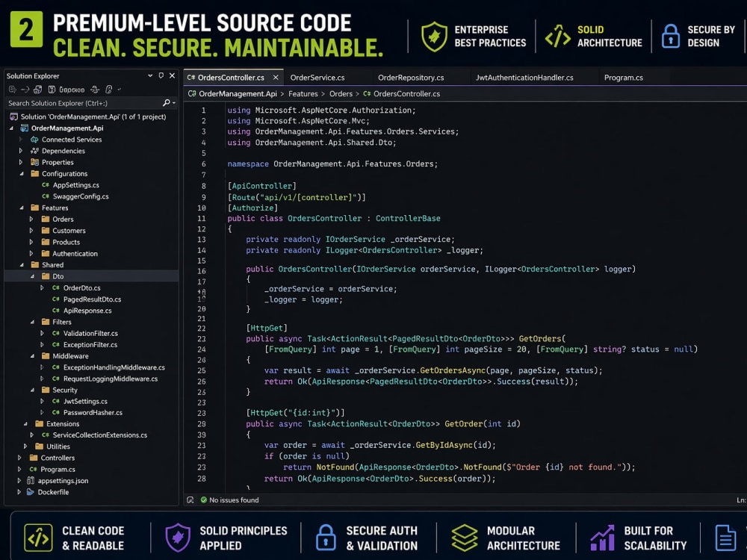Expand the Dependencies node
The height and width of the screenshot is (560, 747).
coord(20,151)
